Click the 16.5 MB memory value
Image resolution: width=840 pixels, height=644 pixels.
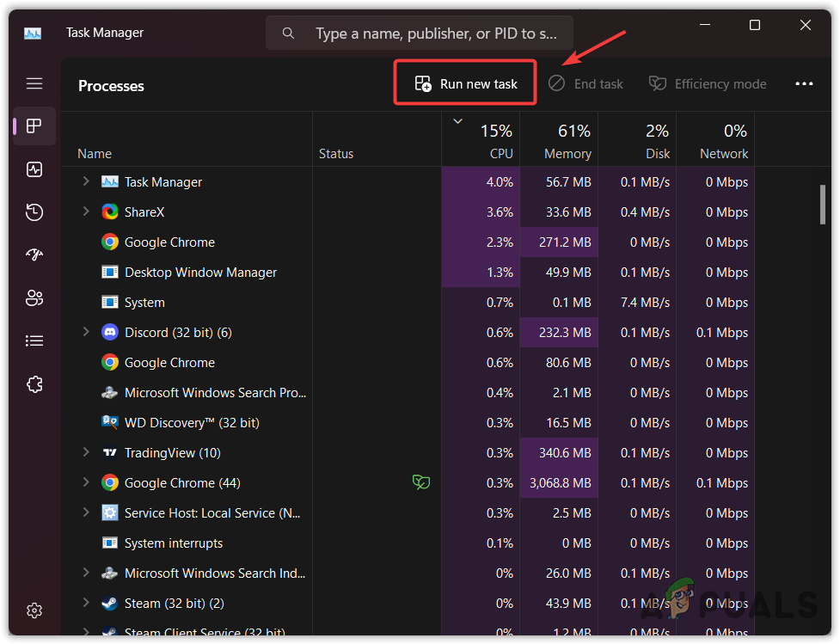pyautogui.click(x=568, y=423)
